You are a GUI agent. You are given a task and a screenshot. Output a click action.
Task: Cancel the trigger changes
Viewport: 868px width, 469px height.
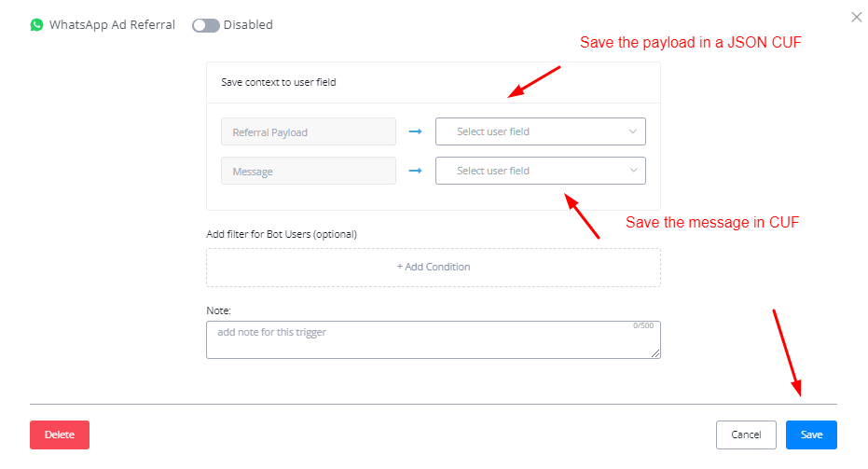746,435
